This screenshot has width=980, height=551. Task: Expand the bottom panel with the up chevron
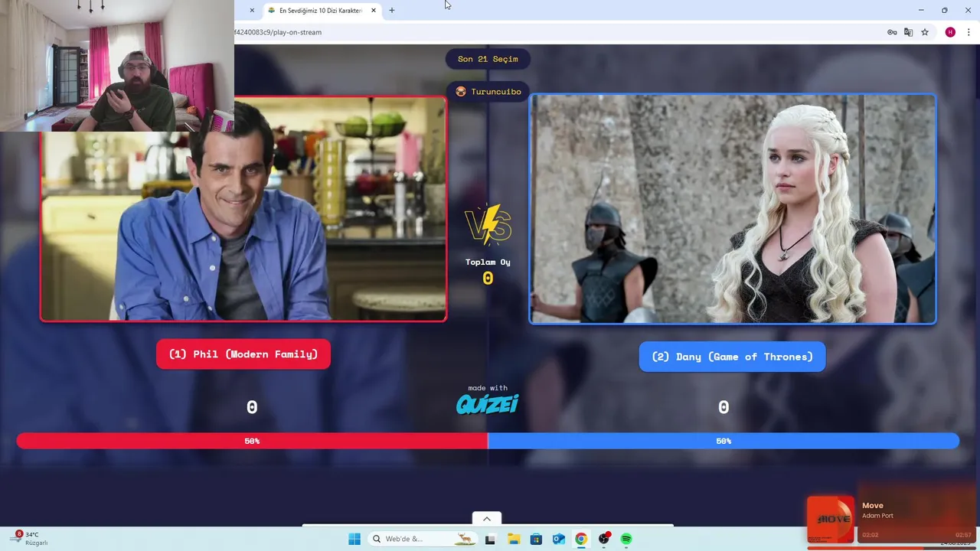click(x=487, y=519)
